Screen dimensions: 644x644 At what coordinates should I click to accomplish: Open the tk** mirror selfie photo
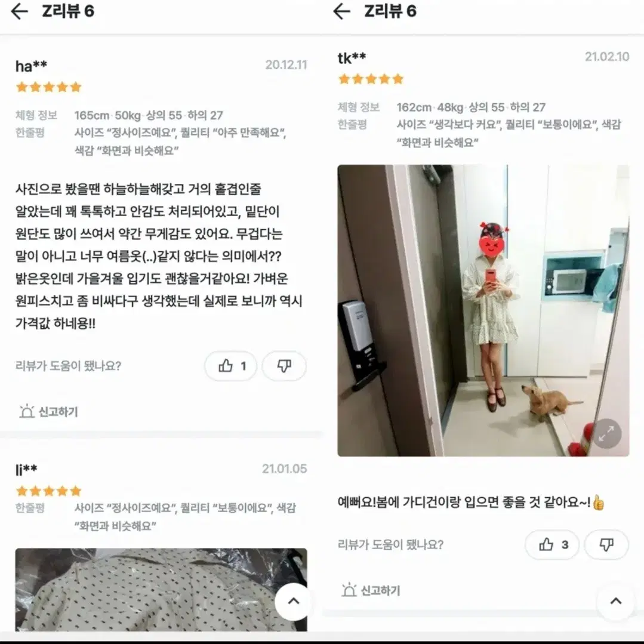483,310
